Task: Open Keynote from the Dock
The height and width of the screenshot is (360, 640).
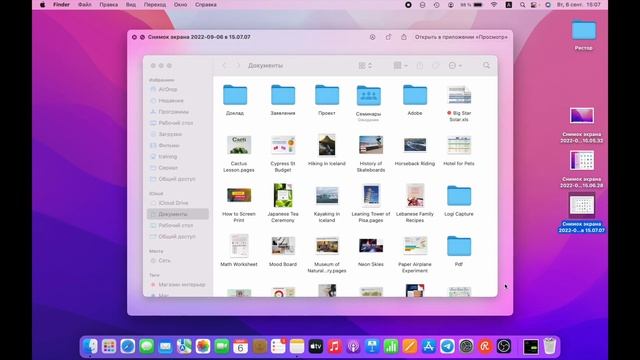Action: click(x=372, y=347)
